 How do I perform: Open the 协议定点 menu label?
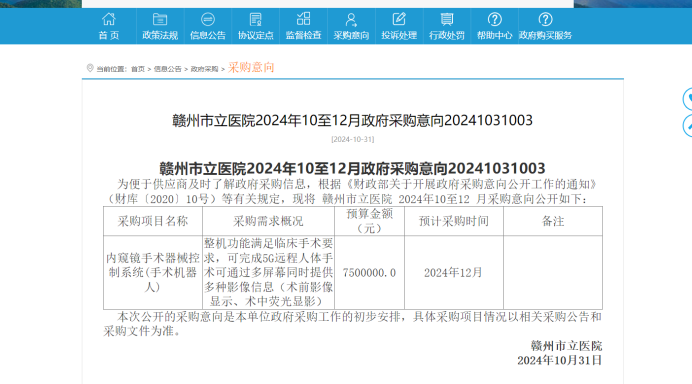(256, 35)
